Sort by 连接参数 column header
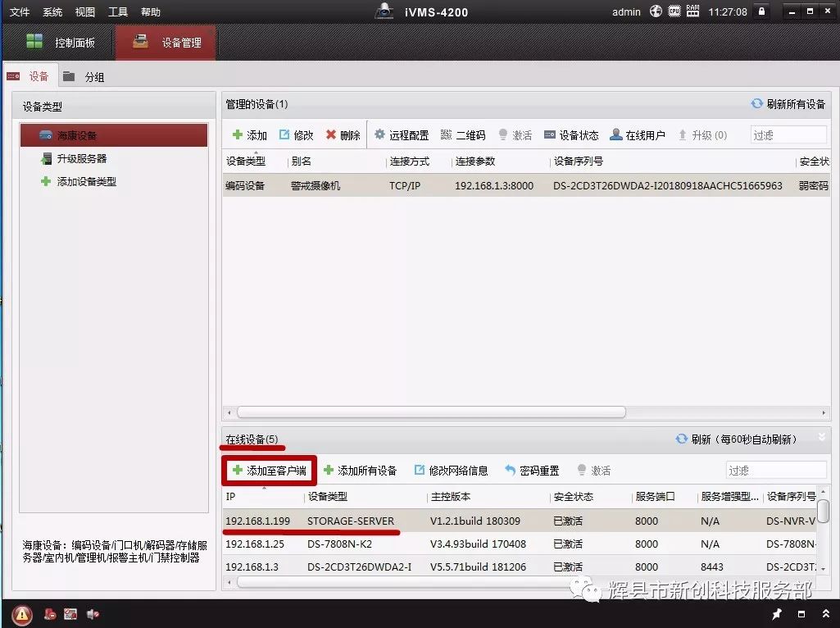The width and height of the screenshot is (840, 628). click(475, 162)
